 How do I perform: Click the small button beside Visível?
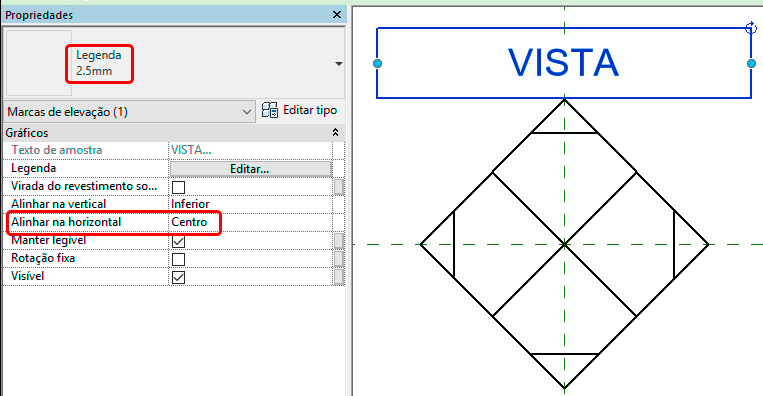pyautogui.click(x=339, y=277)
